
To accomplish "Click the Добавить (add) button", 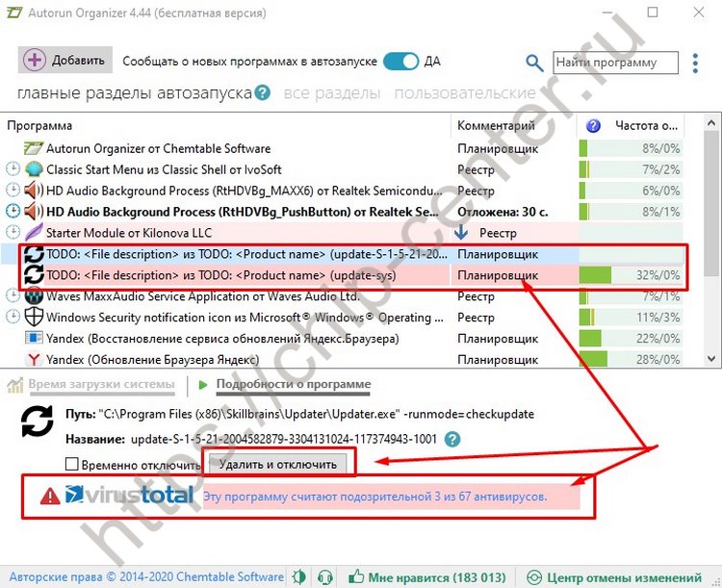I will tap(64, 60).
